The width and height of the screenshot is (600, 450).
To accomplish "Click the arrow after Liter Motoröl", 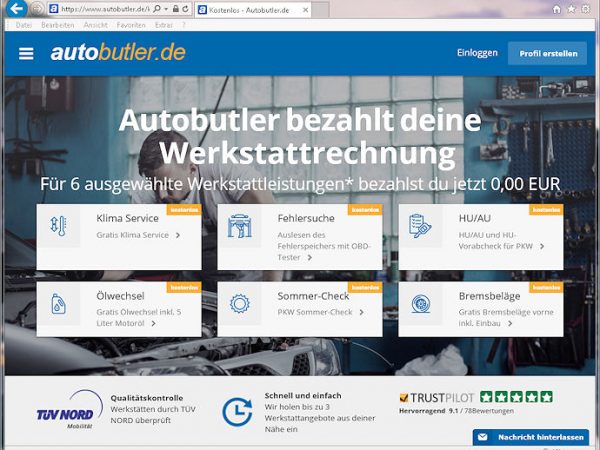I will (x=153, y=323).
